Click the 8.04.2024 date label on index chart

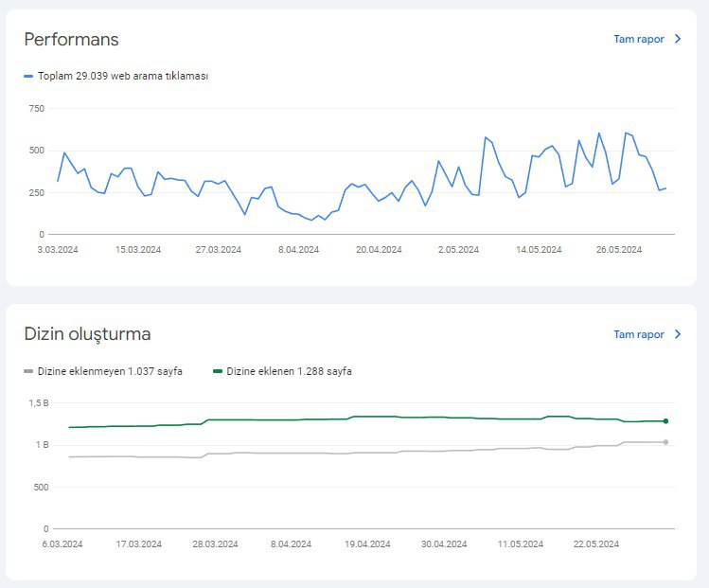pyautogui.click(x=292, y=544)
